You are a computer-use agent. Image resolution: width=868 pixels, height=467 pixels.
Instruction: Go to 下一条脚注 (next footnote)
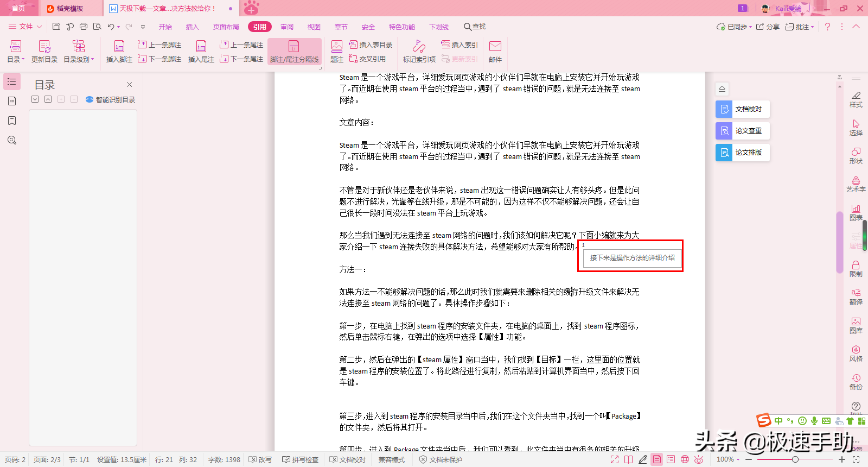(159, 59)
